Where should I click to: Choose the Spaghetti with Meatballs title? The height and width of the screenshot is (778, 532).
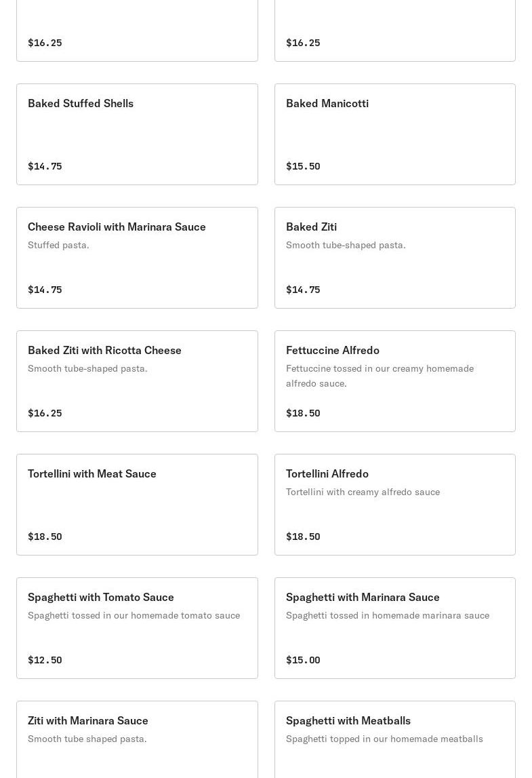click(x=348, y=721)
